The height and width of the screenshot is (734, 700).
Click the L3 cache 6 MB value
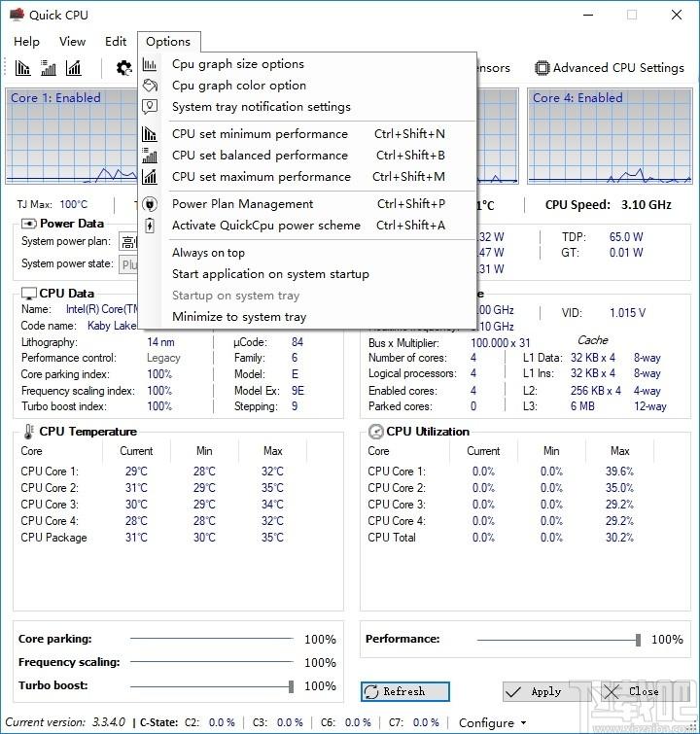tap(582, 406)
